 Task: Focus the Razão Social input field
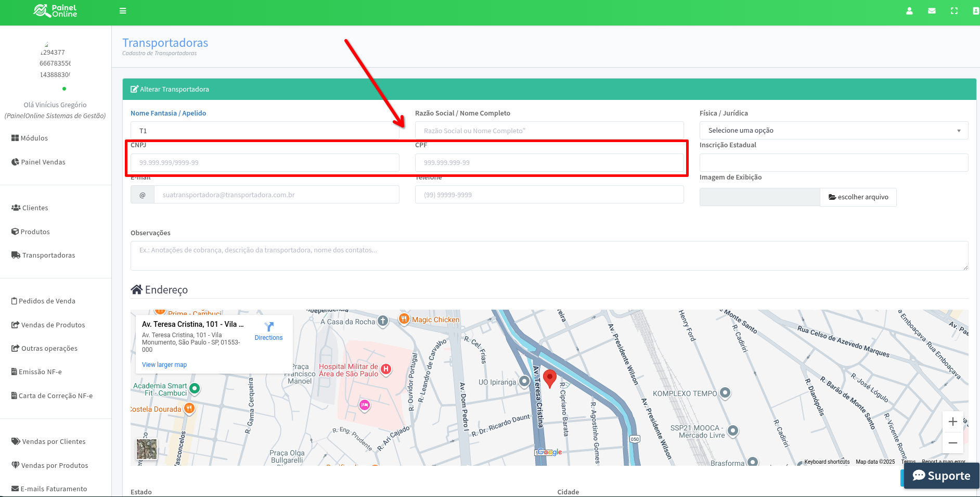coord(549,131)
